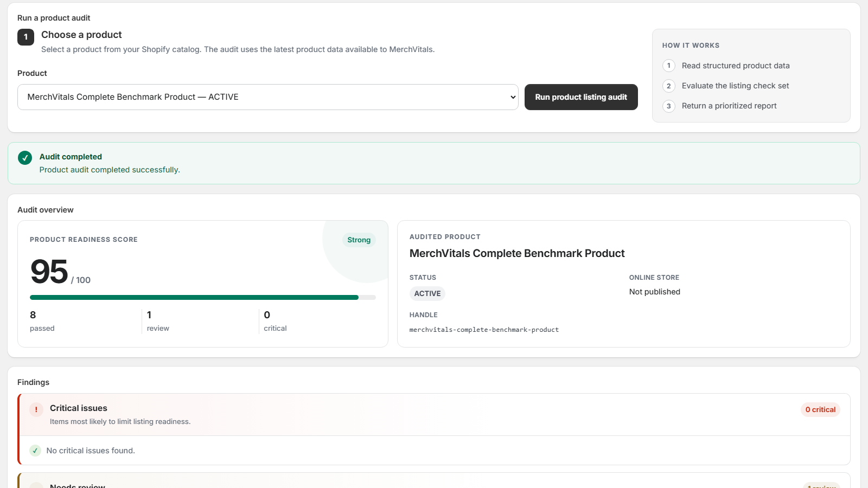Click the 'Run a product audit' title
This screenshot has width=868, height=488.
point(54,18)
